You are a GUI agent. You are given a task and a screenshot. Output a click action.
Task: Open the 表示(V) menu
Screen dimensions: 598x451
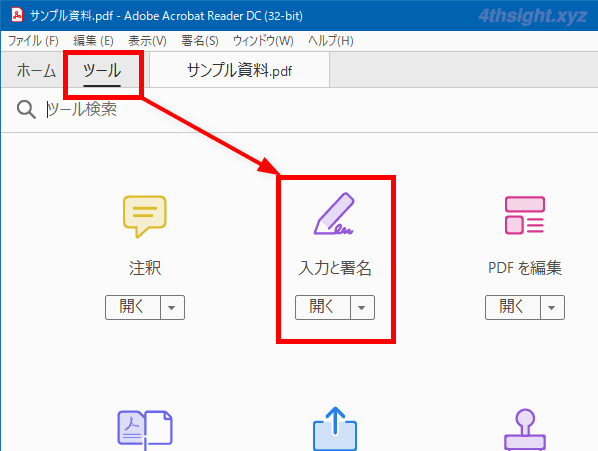click(x=147, y=40)
